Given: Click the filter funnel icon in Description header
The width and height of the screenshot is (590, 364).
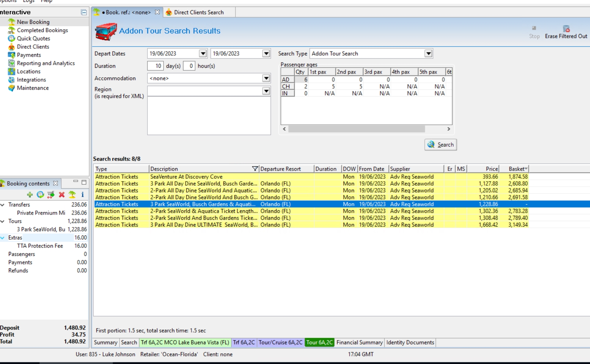Looking at the screenshot, I should coord(255,168).
